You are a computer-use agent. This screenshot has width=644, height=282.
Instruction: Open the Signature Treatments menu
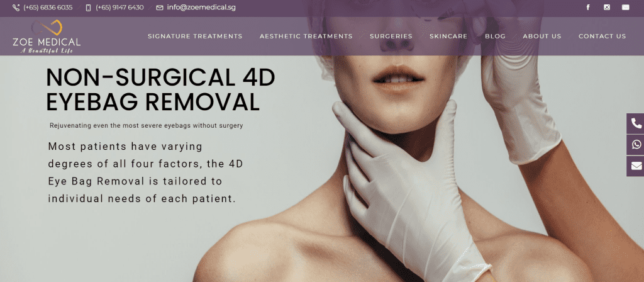[195, 36]
